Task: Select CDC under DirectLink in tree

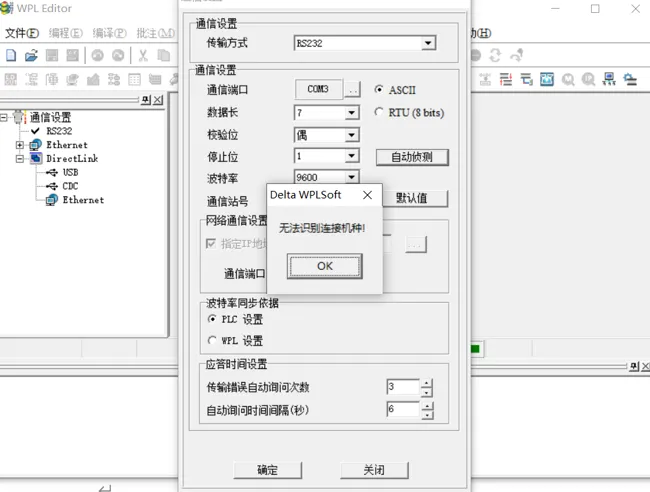Action: click(70, 186)
